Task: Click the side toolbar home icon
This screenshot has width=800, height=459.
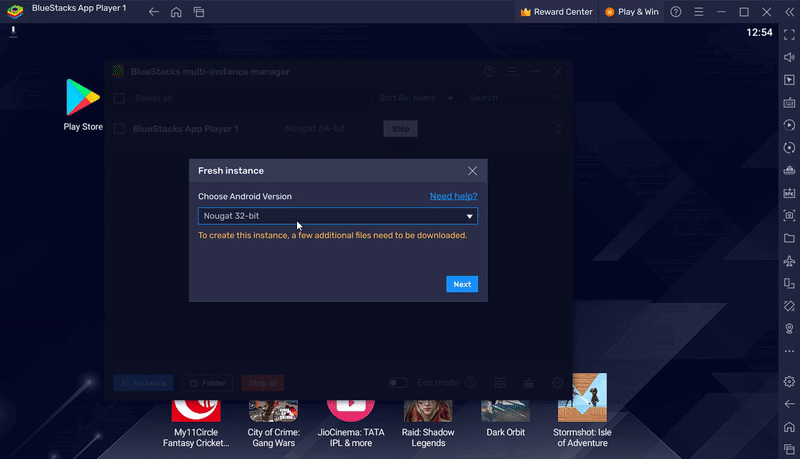Action: [x=789, y=427]
